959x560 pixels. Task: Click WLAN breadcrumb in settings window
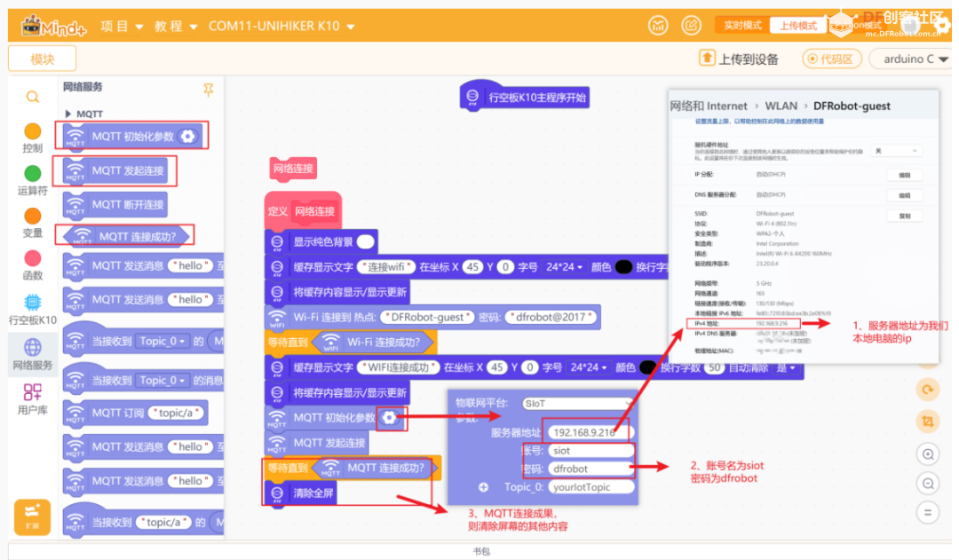coord(781,106)
